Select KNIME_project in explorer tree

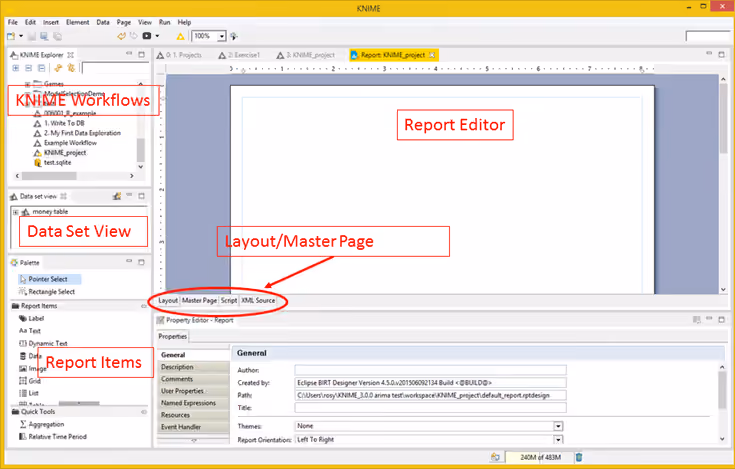click(x=65, y=153)
